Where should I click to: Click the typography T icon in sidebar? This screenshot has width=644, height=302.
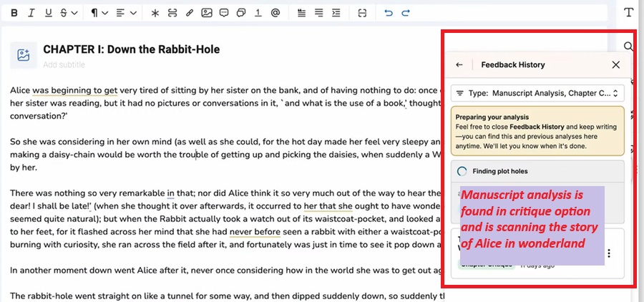pyautogui.click(x=628, y=13)
